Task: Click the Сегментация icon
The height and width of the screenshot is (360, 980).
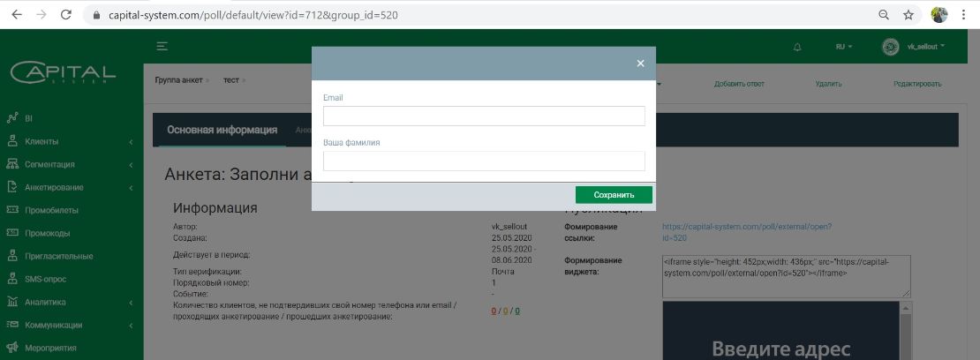Action: tap(11, 164)
